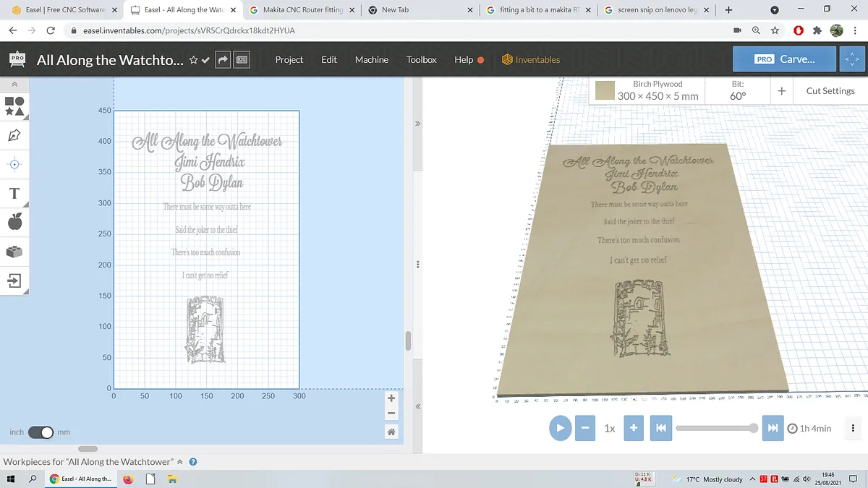Select the Text tool

(x=14, y=193)
